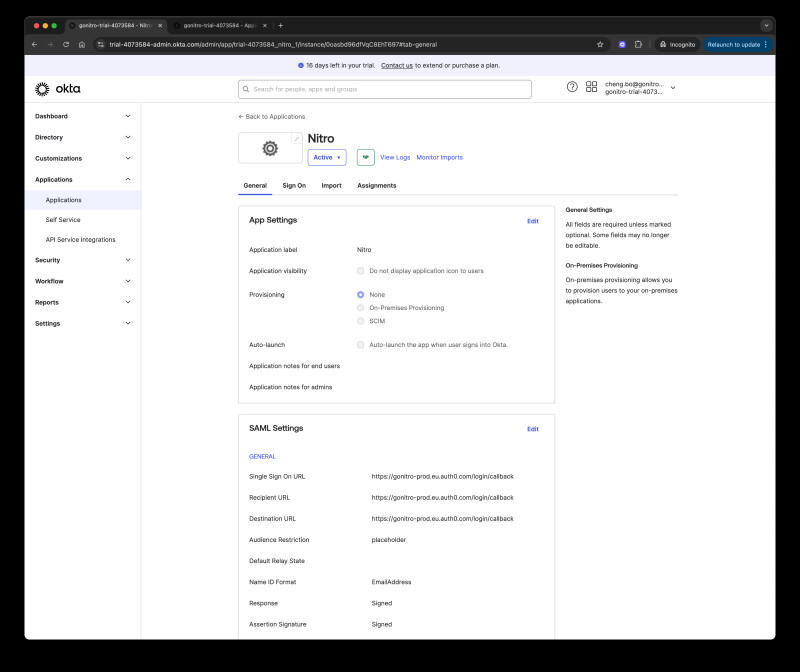Select the Destination URL value
Viewport: 800px width, 672px height.
click(442, 519)
